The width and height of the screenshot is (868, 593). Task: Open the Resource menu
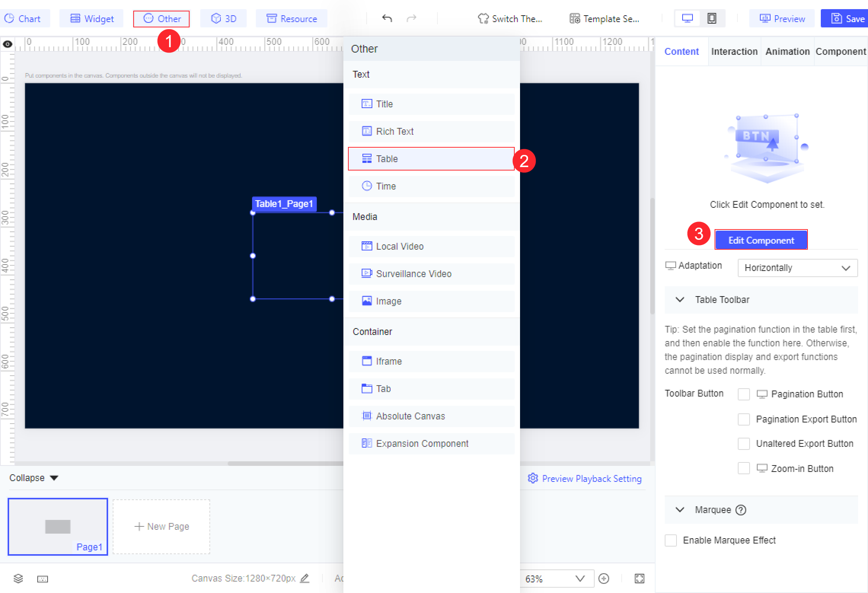[x=292, y=19]
